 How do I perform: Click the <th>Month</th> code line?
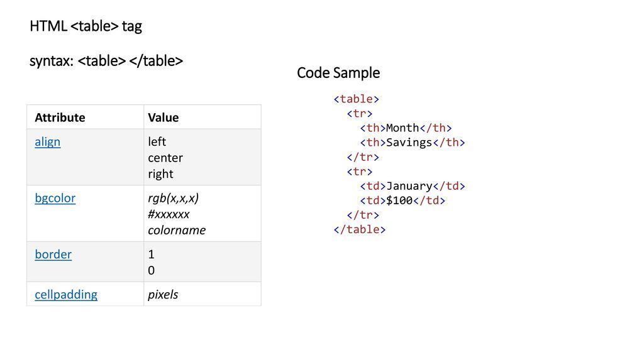click(x=406, y=128)
